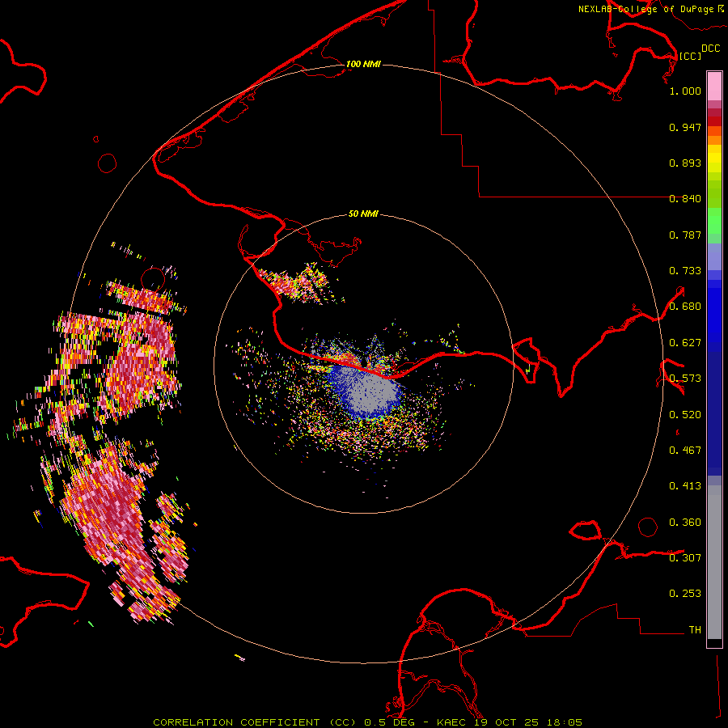Image resolution: width=728 pixels, height=728 pixels.
Task: Click the pink swatch at top of color bar
Action: coord(714,86)
